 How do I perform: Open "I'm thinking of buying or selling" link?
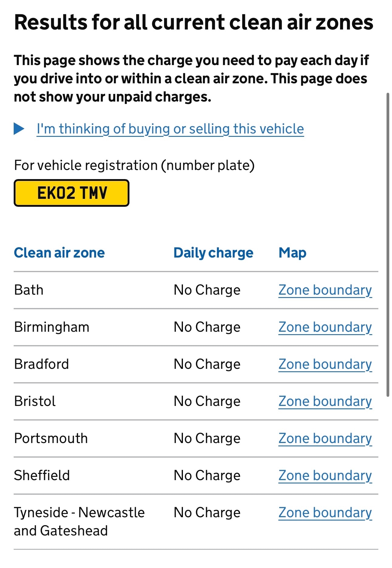170,129
